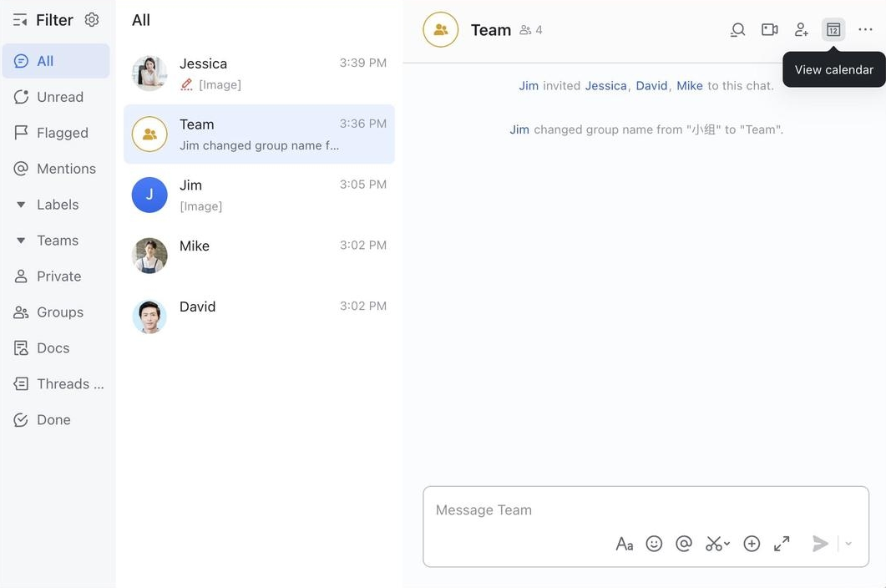Image resolution: width=886 pixels, height=588 pixels.
Task: Open more options with the ellipsis button
Action: point(865,28)
